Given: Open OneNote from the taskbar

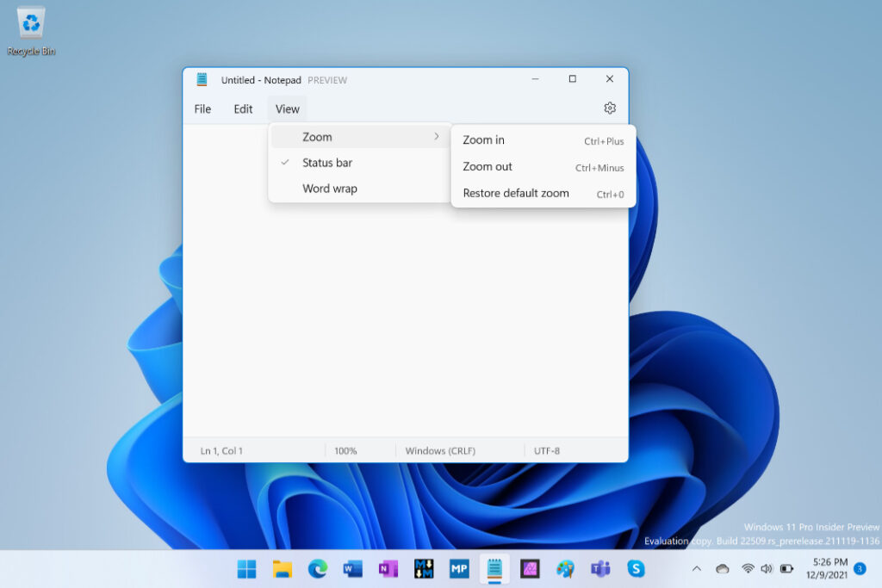Looking at the screenshot, I should (388, 569).
